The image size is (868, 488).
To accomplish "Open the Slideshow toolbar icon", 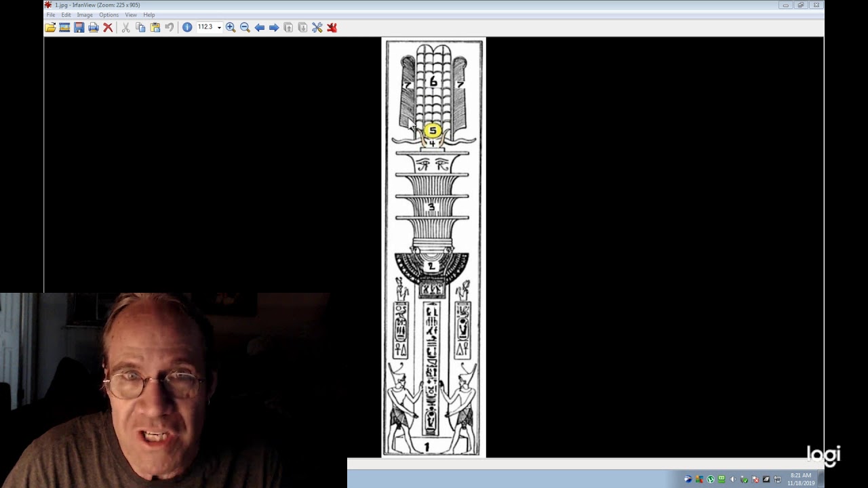I will tap(64, 27).
